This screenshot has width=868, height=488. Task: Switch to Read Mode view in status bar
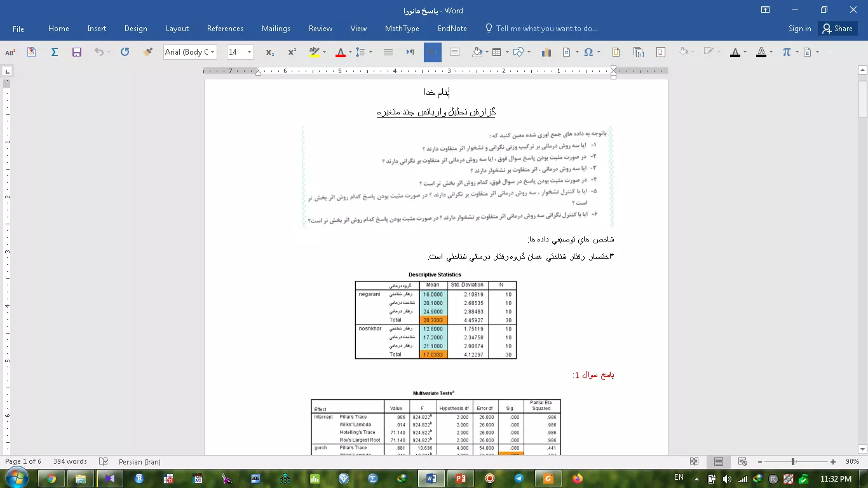point(695,462)
